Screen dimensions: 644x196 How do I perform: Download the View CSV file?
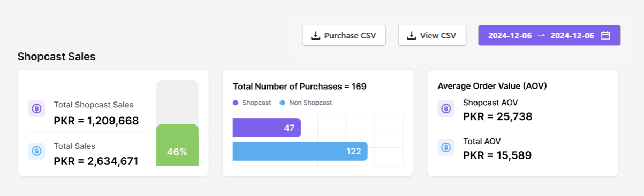(x=432, y=36)
